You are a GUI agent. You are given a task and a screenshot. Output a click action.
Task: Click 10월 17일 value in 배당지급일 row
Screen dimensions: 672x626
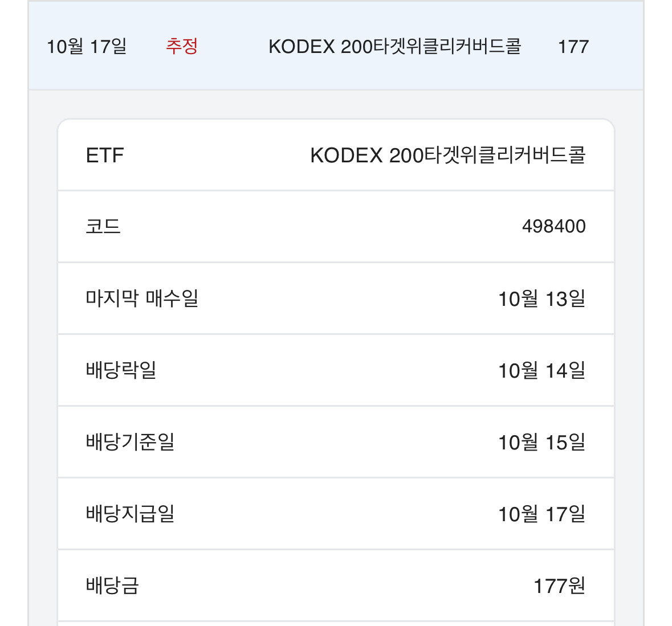541,514
